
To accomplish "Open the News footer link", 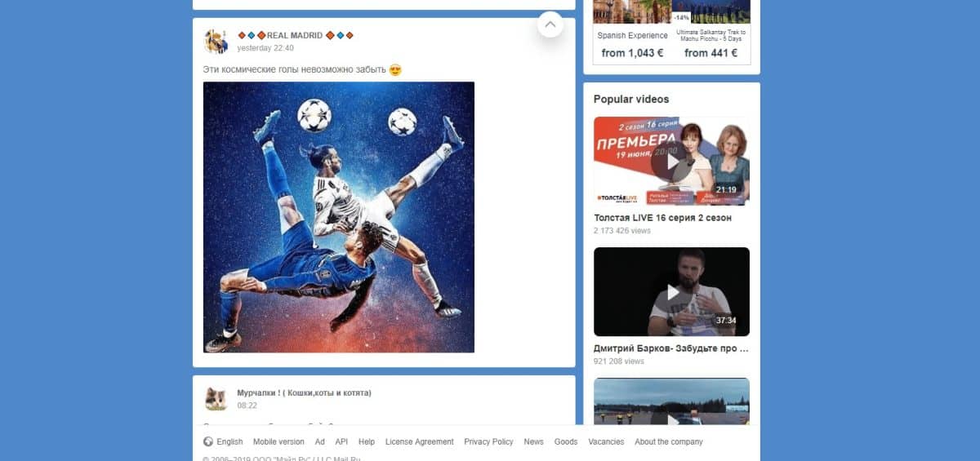I will [x=533, y=441].
